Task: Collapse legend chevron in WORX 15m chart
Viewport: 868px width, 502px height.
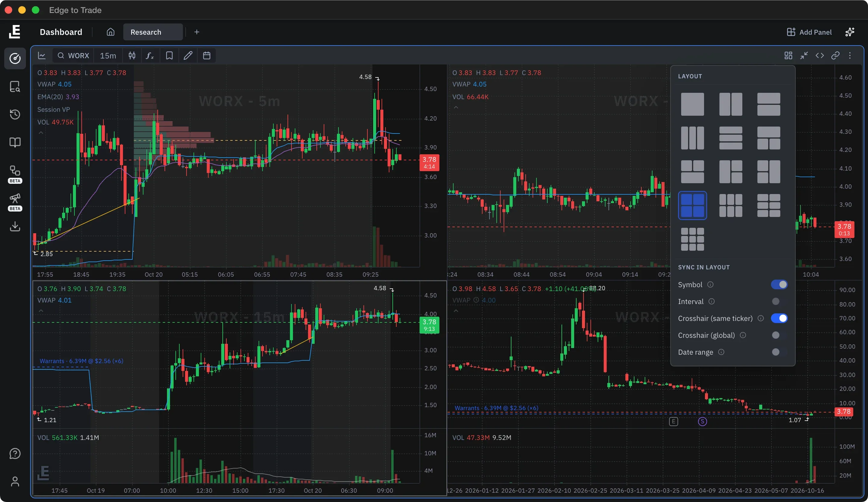Action: (x=41, y=311)
